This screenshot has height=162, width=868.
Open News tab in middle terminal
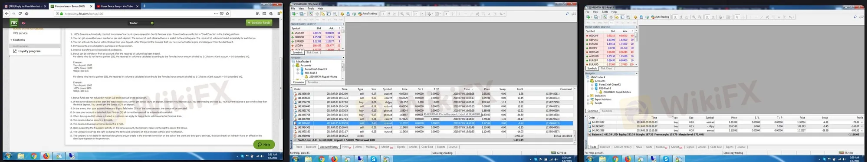tap(346, 147)
